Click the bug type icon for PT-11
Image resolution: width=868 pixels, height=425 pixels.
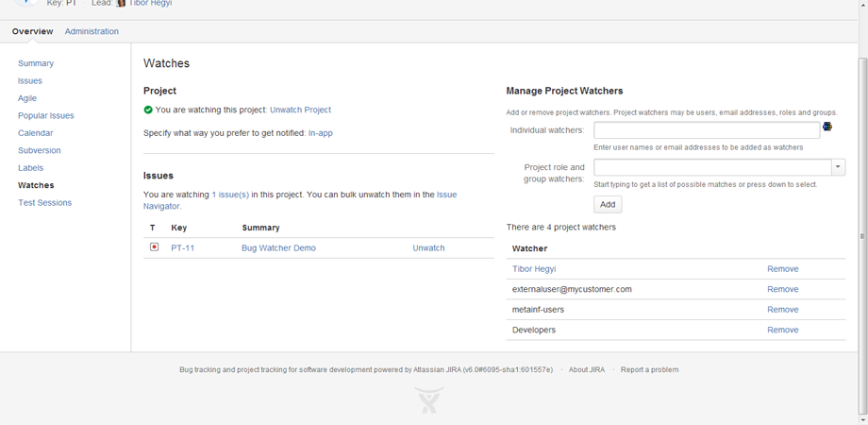[155, 247]
